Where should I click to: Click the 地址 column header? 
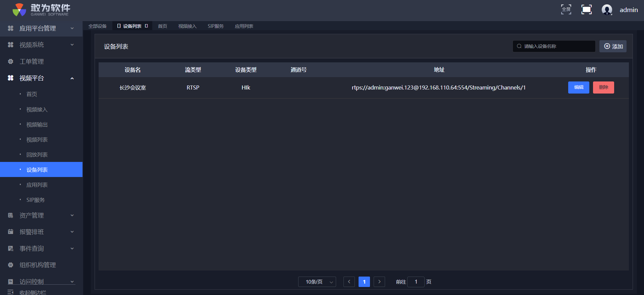pyautogui.click(x=439, y=70)
